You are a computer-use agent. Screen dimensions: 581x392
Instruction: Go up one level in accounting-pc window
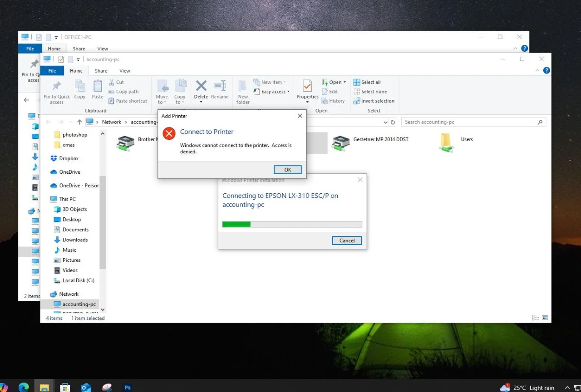[x=79, y=122]
